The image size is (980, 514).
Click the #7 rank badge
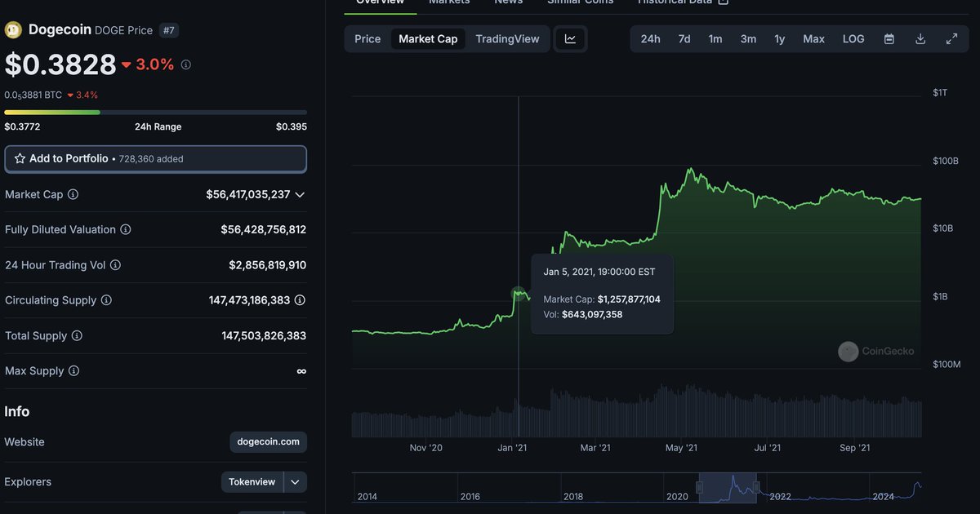(169, 30)
